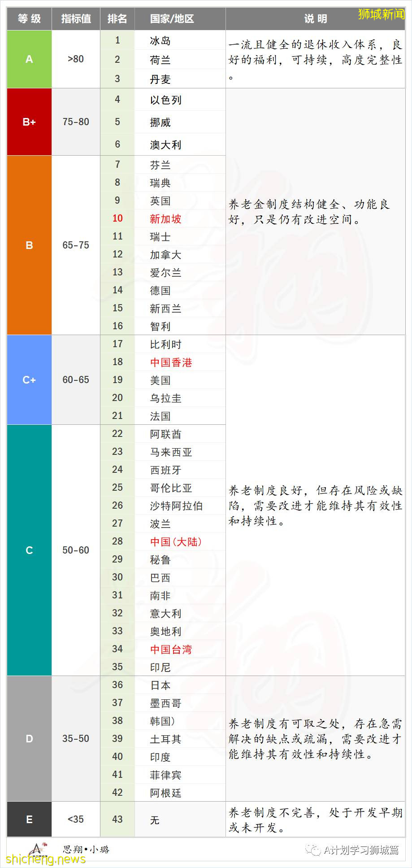Click the 等级 column header
The height and width of the screenshot is (868, 412).
point(29,19)
